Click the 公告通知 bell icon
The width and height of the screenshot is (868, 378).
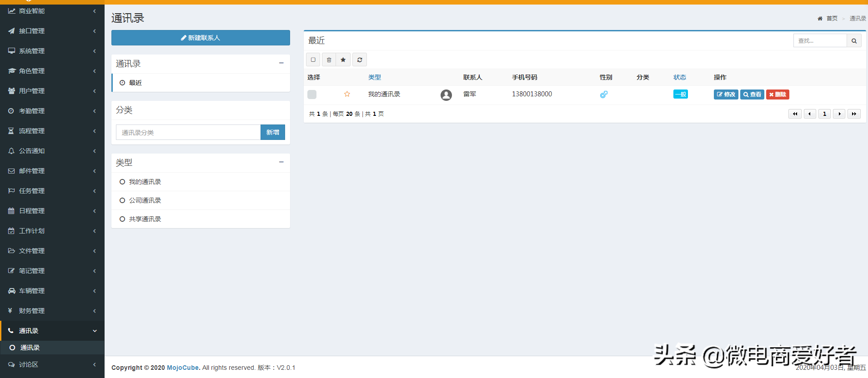(11, 151)
